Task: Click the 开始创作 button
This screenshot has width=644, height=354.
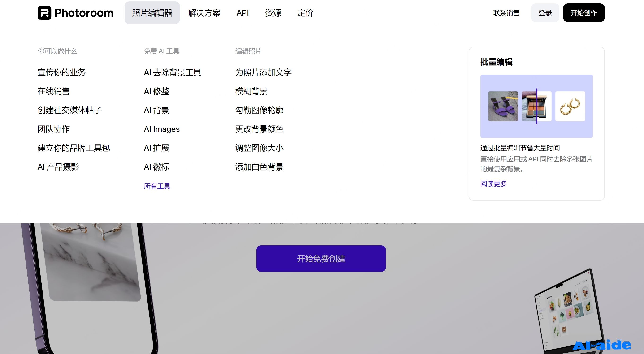Action: click(584, 13)
